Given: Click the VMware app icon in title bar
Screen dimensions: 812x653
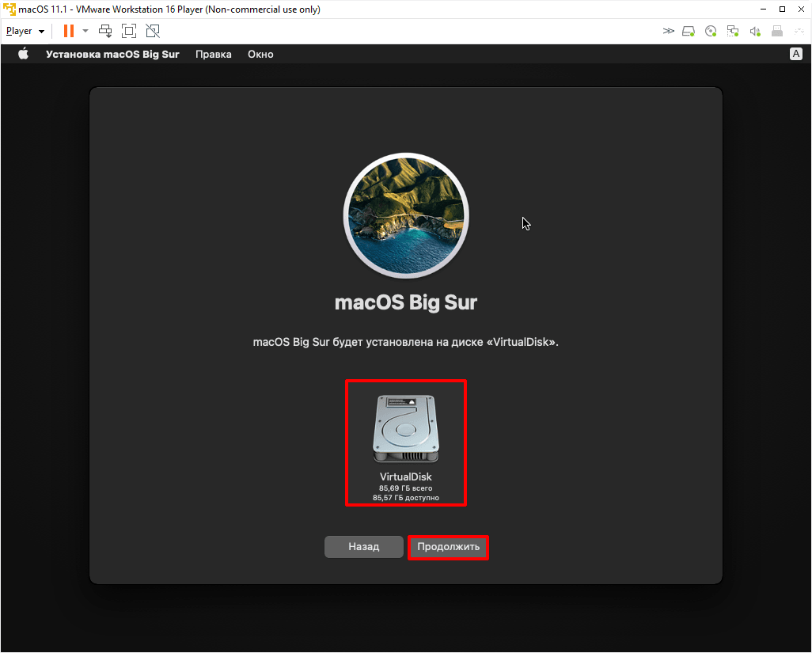Looking at the screenshot, I should coord(9,9).
